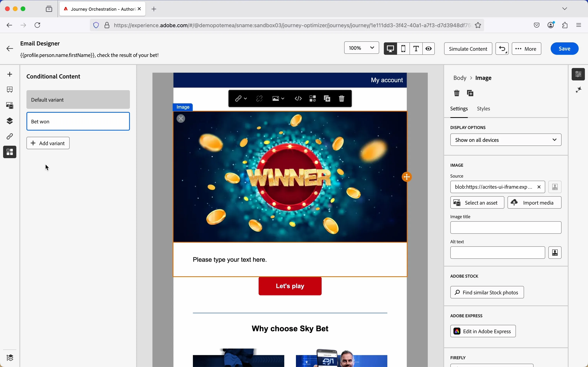Click the remove link icon in image toolbar

pos(260,99)
